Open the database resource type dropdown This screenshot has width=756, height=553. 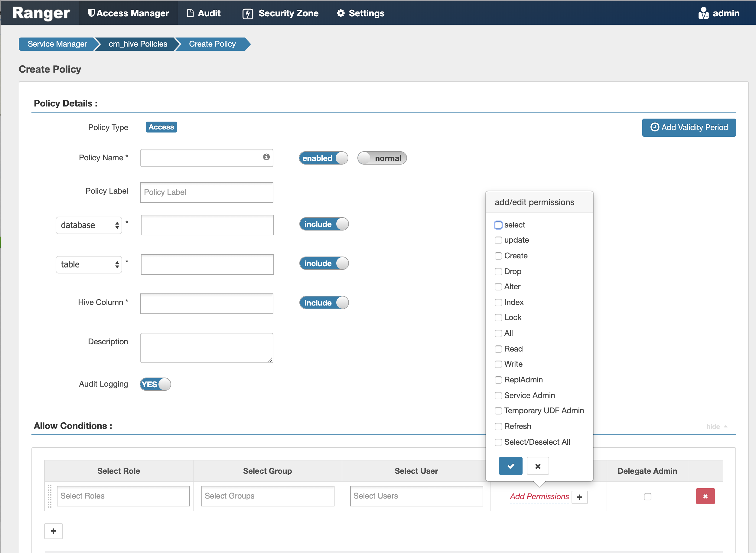(x=89, y=225)
